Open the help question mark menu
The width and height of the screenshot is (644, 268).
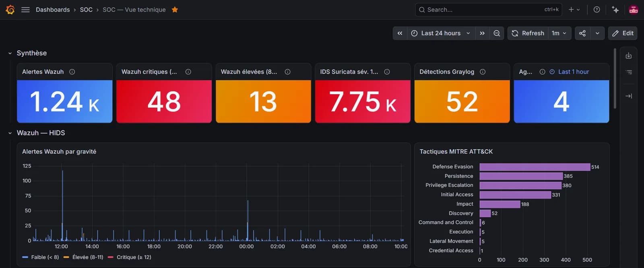[597, 10]
